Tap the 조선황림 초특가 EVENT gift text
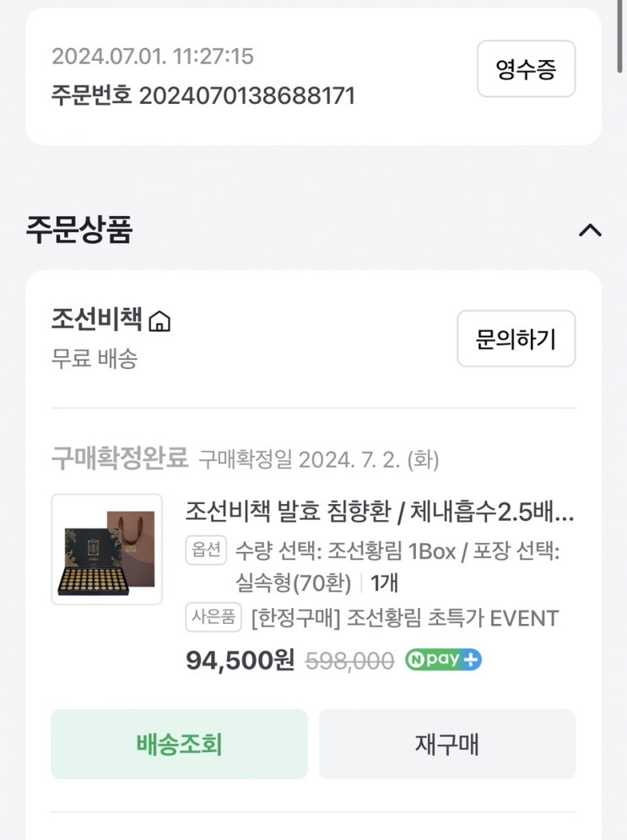Screen dimensions: 627x840 coord(405,618)
